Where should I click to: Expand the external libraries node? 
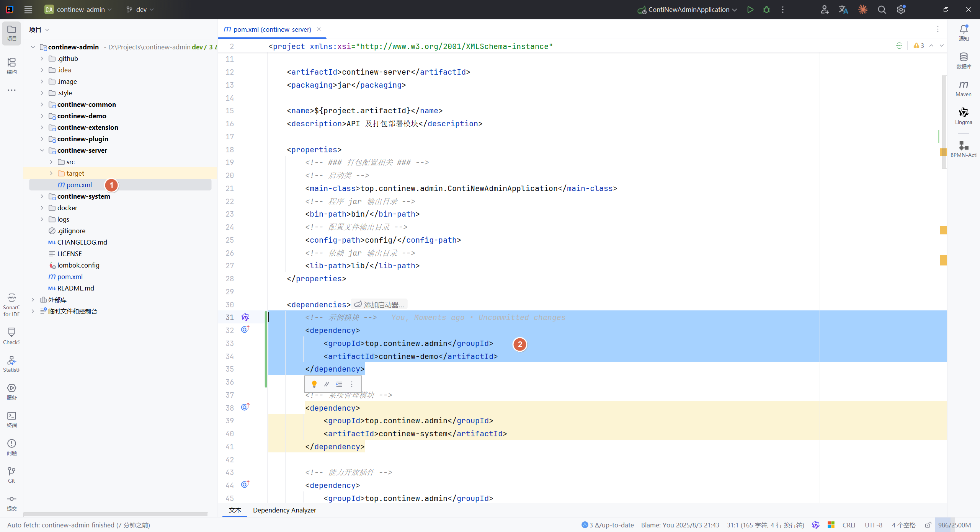33,300
